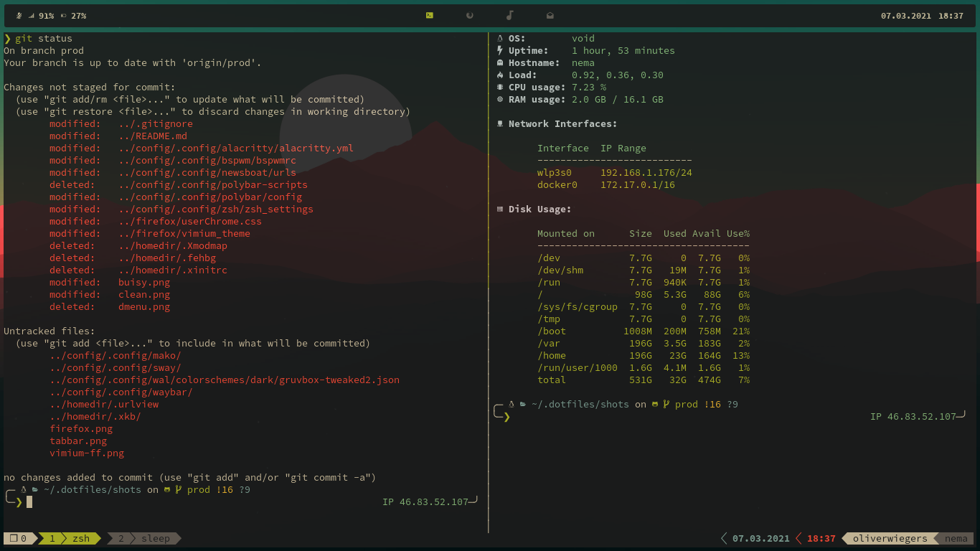Click the git branch icon in right pane prompt
Image resolution: width=980 pixels, height=551 pixels.
pyautogui.click(x=666, y=405)
